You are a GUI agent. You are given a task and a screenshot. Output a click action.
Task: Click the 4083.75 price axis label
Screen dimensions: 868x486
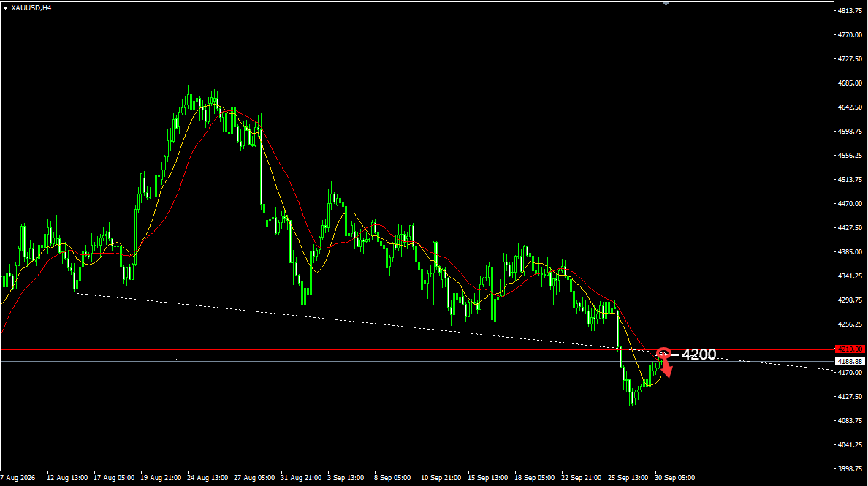[x=850, y=421]
